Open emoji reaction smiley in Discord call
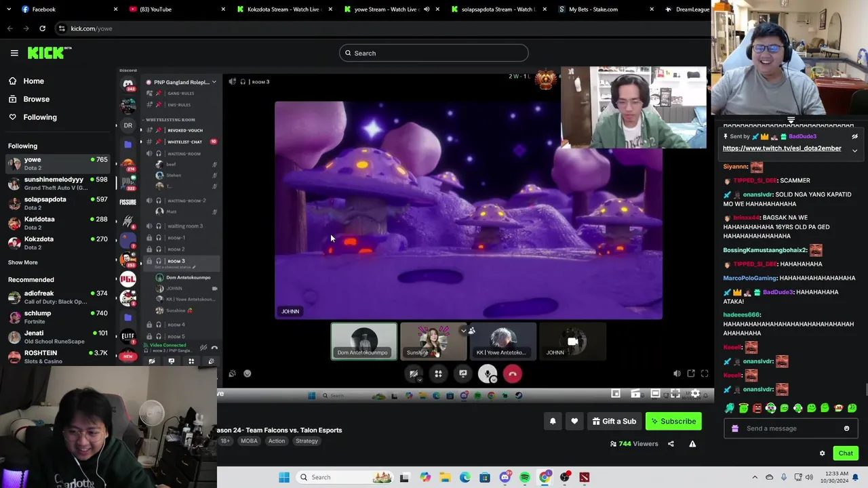 click(x=248, y=373)
